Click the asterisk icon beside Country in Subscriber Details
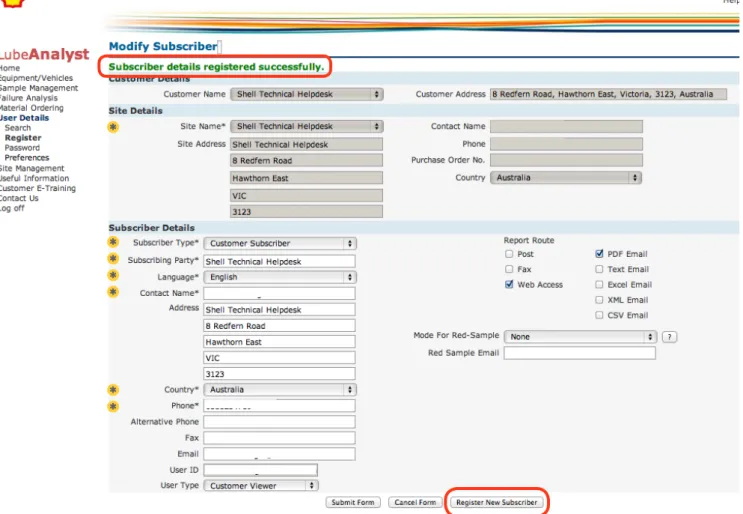The image size is (743, 514). pyautogui.click(x=113, y=390)
